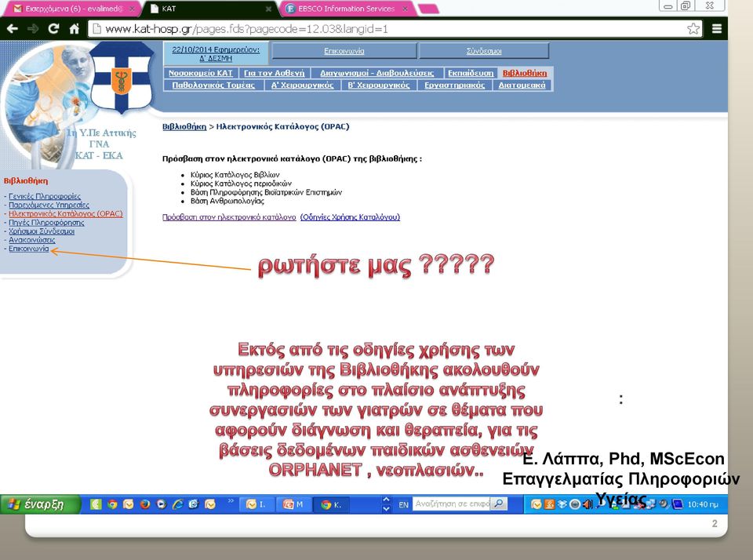Open the volume speaker tray icon

[x=587, y=504]
